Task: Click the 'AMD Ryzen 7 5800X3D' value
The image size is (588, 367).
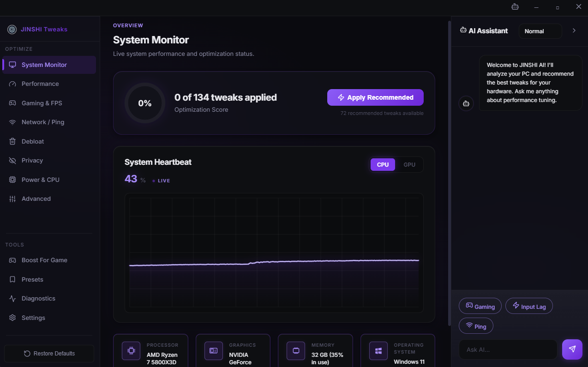Action: [162, 358]
